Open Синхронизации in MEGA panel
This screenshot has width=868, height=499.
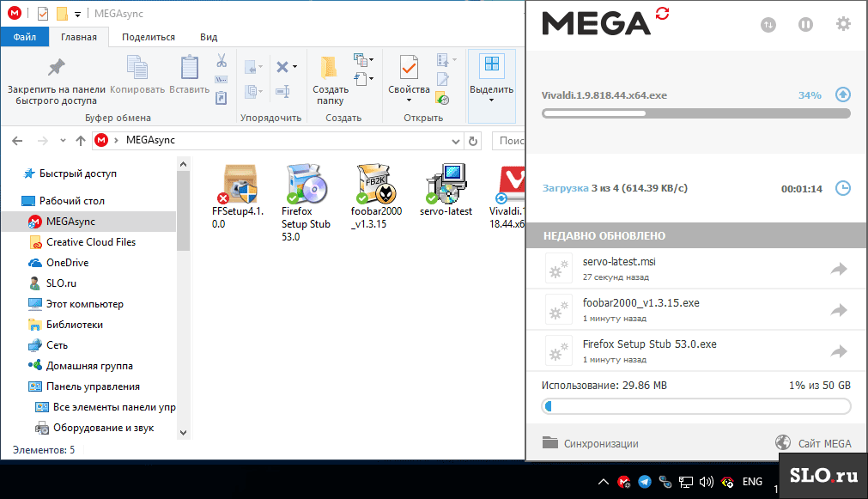pos(590,443)
